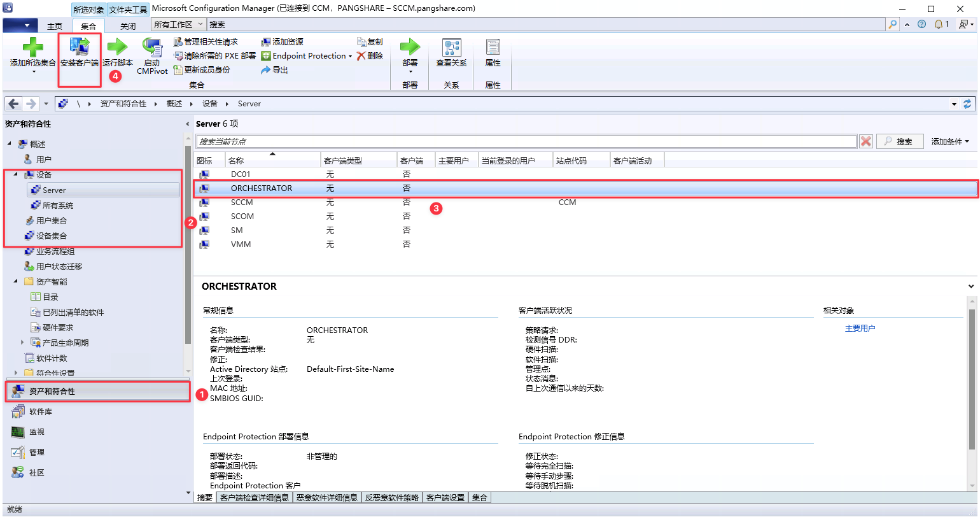Click the 主要用户 link under 相关对象
Viewport: 980px width, 517px height.
coord(860,328)
